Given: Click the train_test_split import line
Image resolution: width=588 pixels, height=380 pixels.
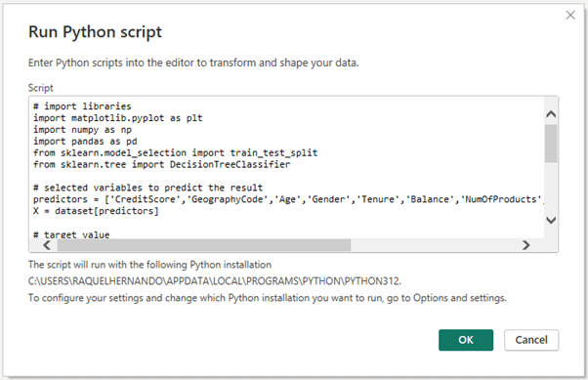Looking at the screenshot, I should [x=175, y=153].
